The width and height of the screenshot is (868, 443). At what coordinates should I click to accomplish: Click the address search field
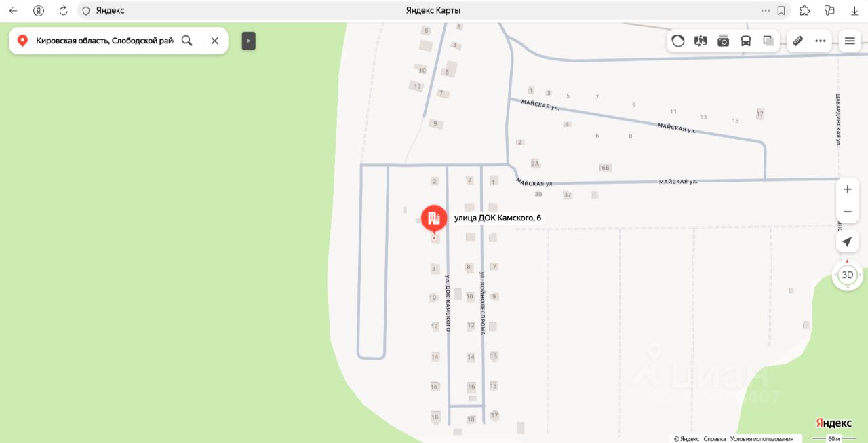click(x=104, y=41)
